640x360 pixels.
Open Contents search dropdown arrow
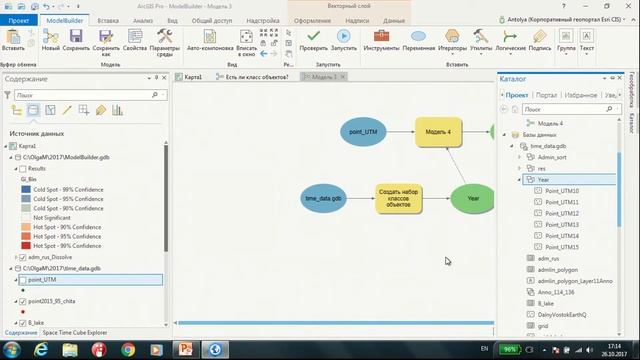point(163,95)
